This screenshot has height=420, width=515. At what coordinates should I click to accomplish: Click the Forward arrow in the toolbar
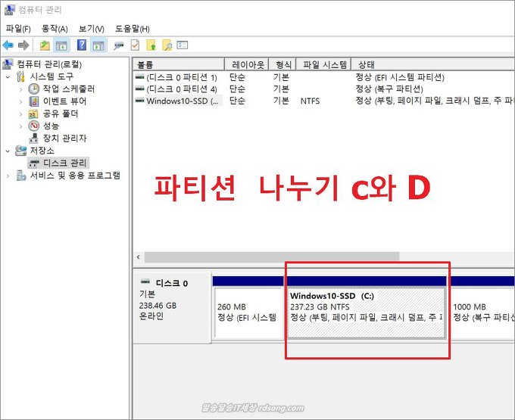coord(23,45)
